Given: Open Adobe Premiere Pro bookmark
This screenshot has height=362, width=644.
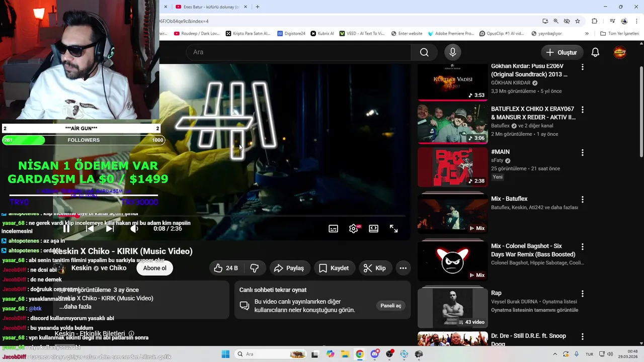Looking at the screenshot, I should (451, 34).
